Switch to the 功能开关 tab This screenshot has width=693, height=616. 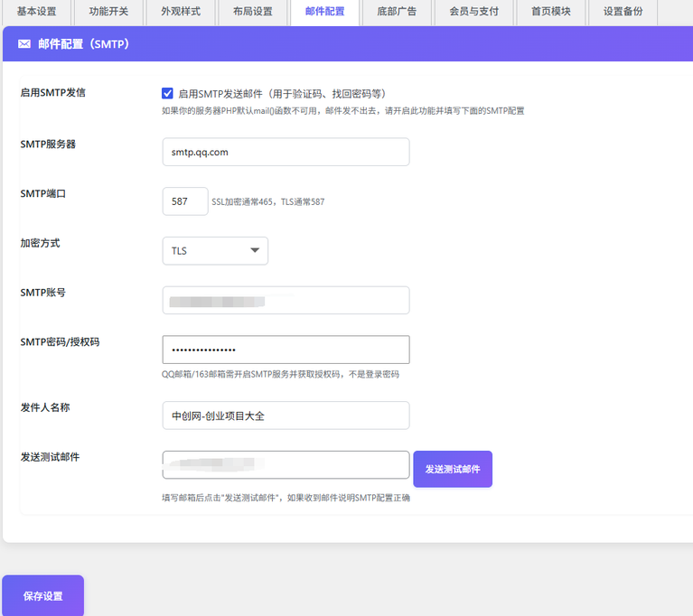pyautogui.click(x=108, y=12)
